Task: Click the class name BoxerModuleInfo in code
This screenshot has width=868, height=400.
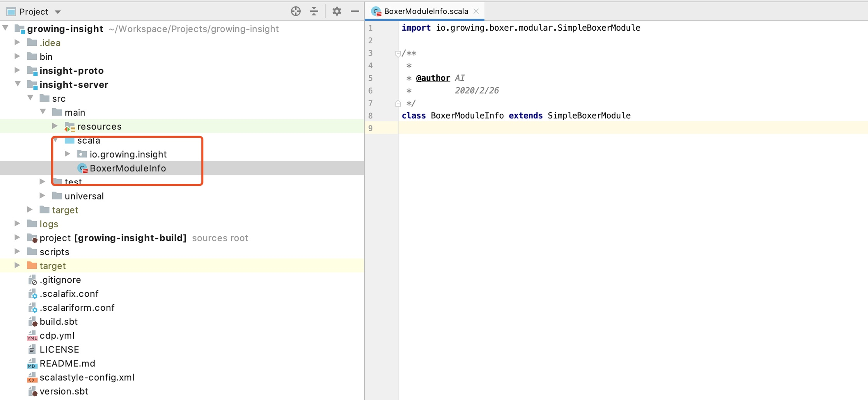Action: click(467, 116)
